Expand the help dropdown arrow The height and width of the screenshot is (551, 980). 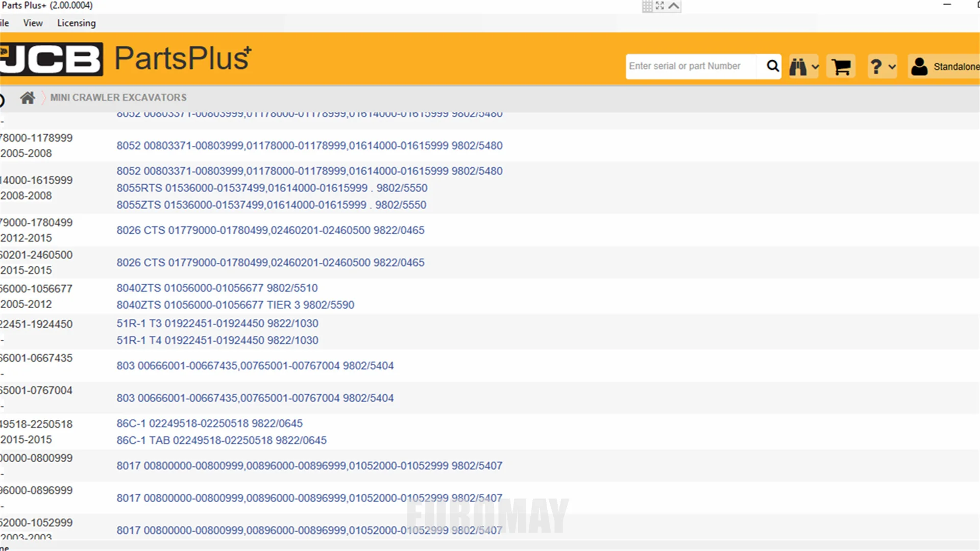892,67
